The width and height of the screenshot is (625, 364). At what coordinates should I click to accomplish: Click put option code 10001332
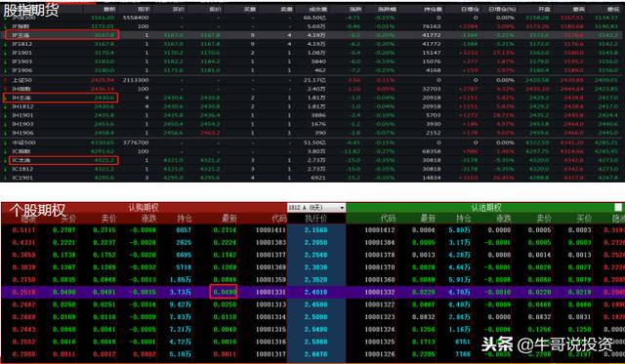click(x=380, y=292)
